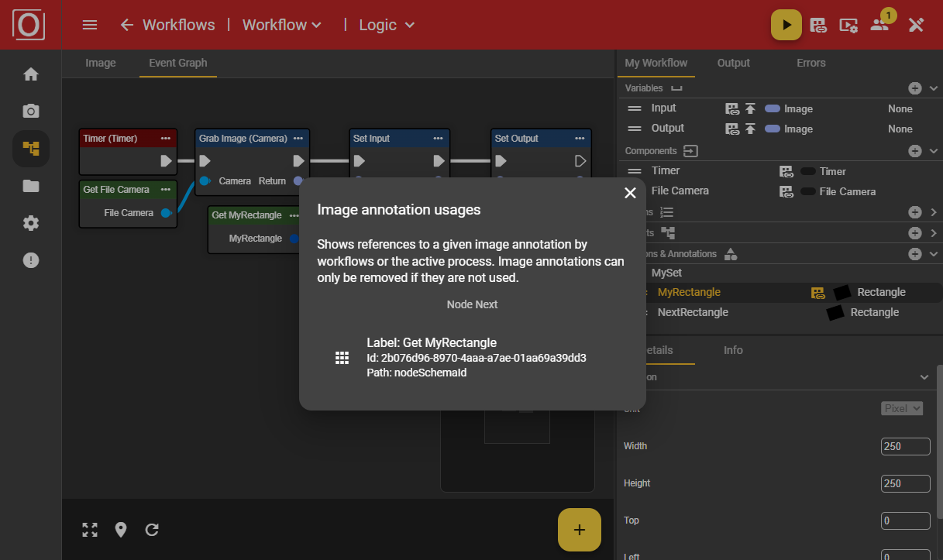This screenshot has height=560, width=943.
Task: Click the tools wrench icon in header
Action: tap(916, 25)
